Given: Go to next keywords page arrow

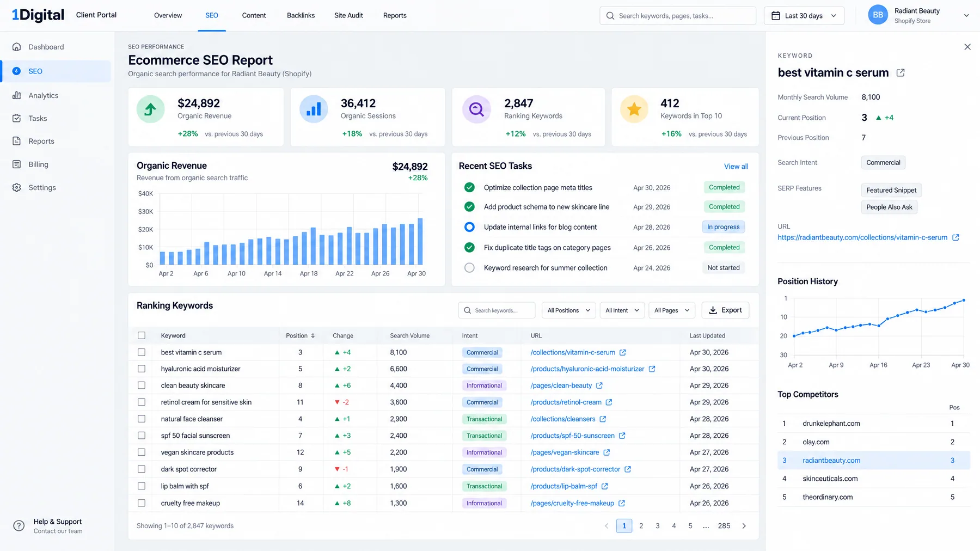Looking at the screenshot, I should [x=744, y=526].
